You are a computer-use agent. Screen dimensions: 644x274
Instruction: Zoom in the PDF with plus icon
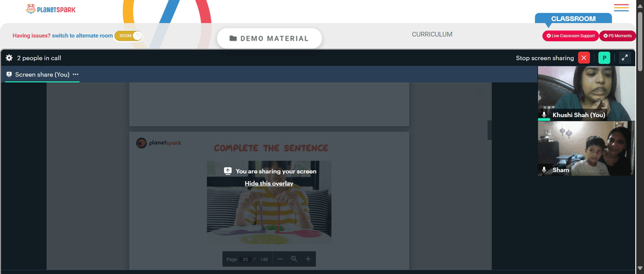coord(308,259)
